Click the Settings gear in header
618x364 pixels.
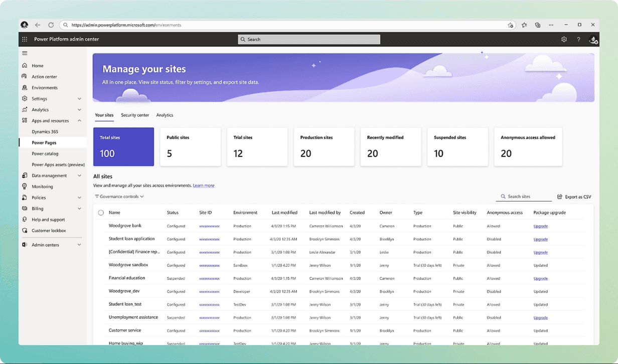point(564,39)
